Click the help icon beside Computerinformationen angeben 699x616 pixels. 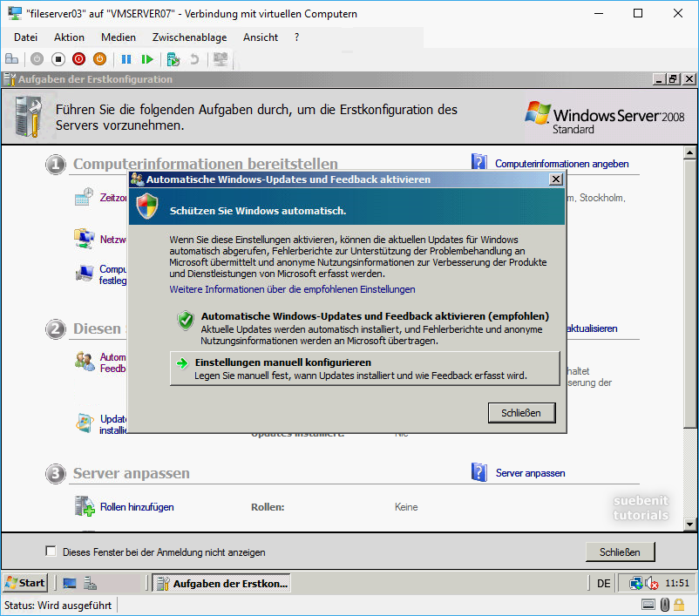click(479, 161)
